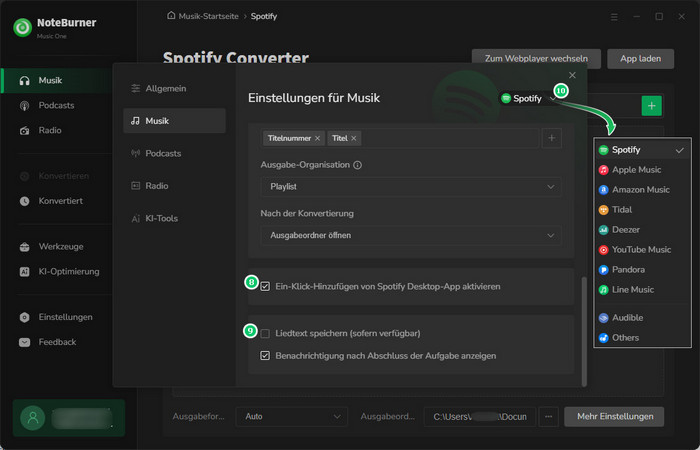Select Amazon Music in the platform list
Screen dimensions: 700x450
tap(642, 190)
